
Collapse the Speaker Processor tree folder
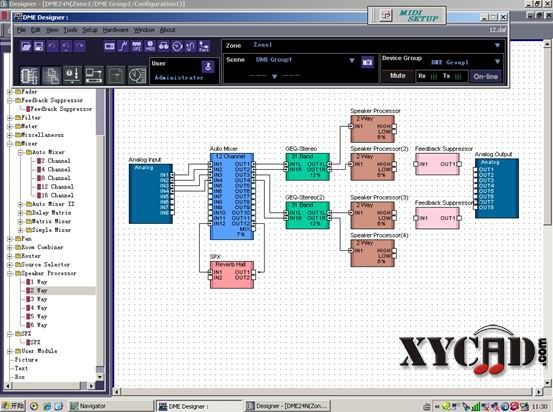10,273
